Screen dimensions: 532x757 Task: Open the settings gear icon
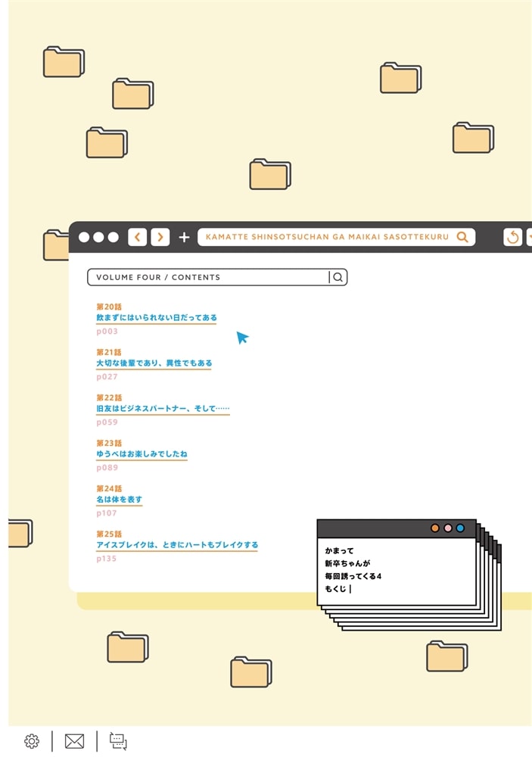(32, 741)
